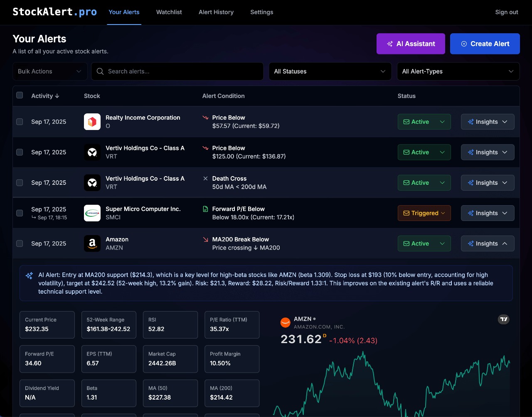Check the checkbox on the Realty Income alert row

[x=20, y=122]
